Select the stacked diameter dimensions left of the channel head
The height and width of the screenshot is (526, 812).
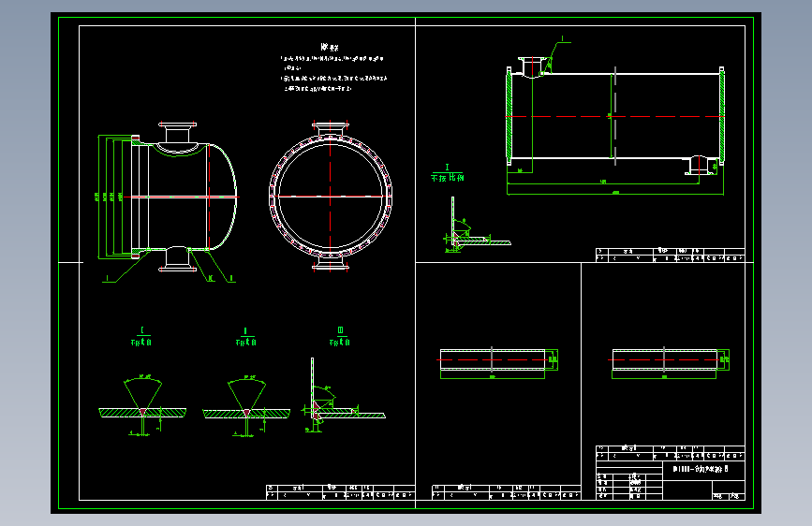[x=111, y=197]
